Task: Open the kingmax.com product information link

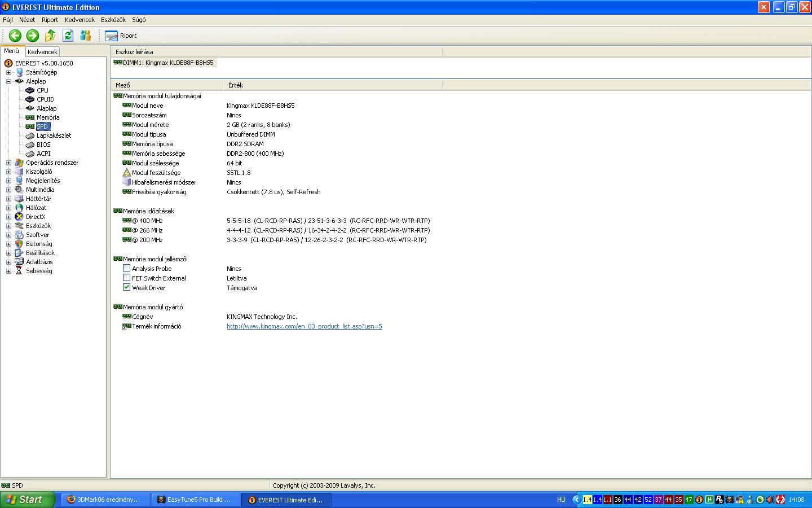Action: pos(304,326)
